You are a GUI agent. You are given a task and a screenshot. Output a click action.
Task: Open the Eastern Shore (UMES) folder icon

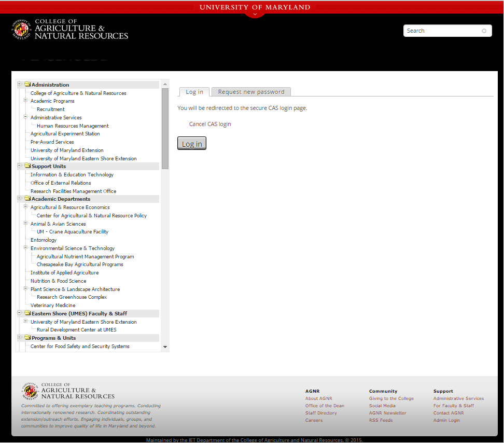[x=27, y=313]
